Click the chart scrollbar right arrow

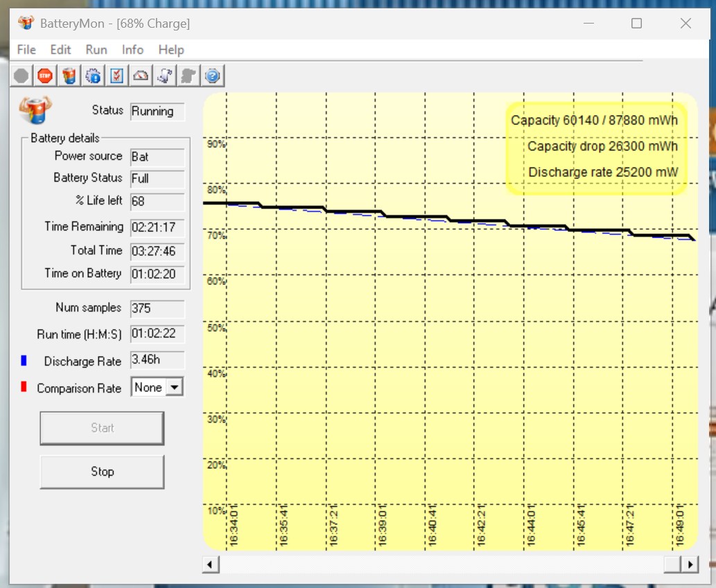(690, 564)
